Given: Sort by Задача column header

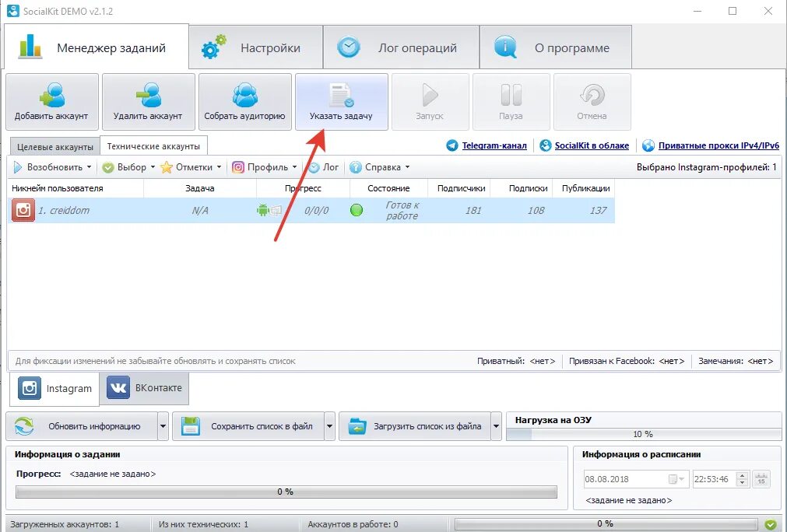Looking at the screenshot, I should [200, 188].
